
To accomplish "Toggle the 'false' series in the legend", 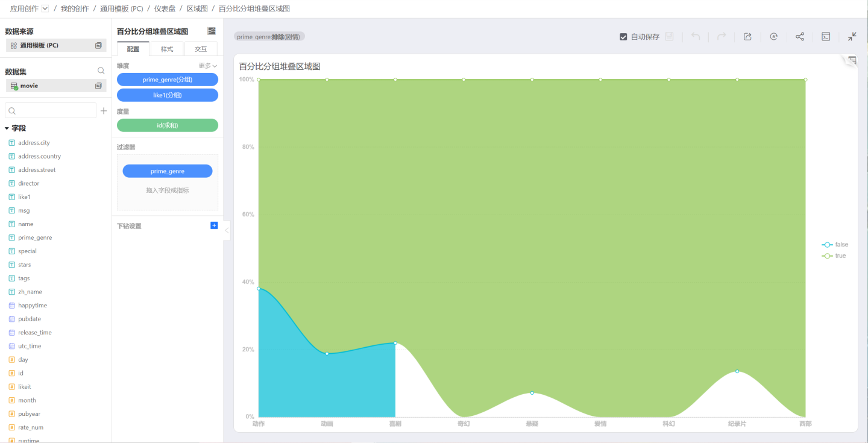I will 835,245.
